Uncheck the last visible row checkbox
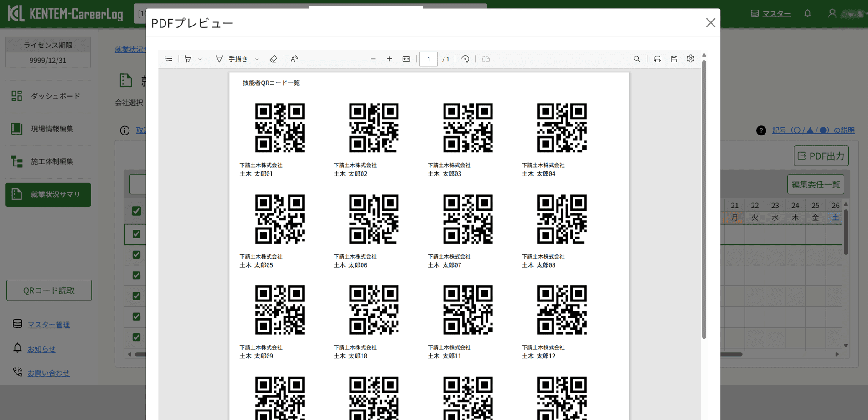 (x=136, y=337)
